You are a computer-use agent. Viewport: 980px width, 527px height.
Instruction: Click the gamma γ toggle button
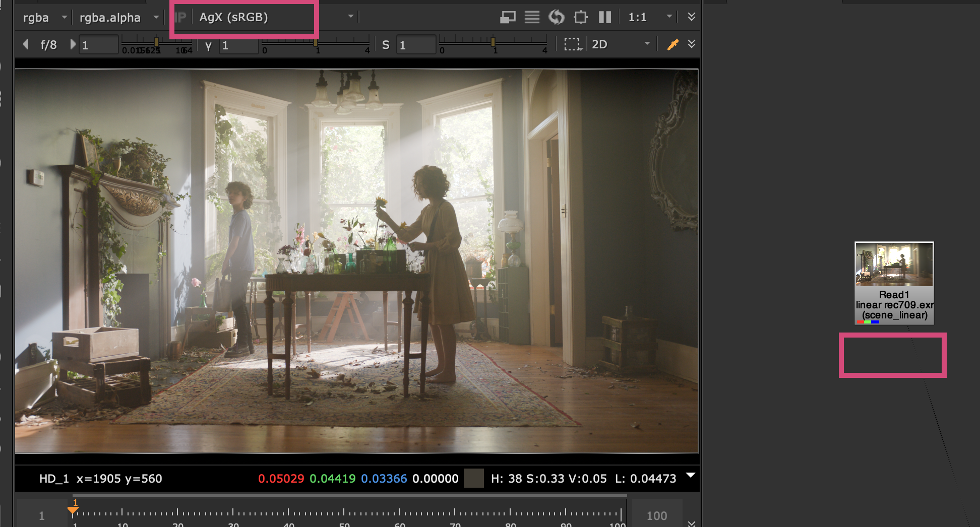click(x=208, y=45)
